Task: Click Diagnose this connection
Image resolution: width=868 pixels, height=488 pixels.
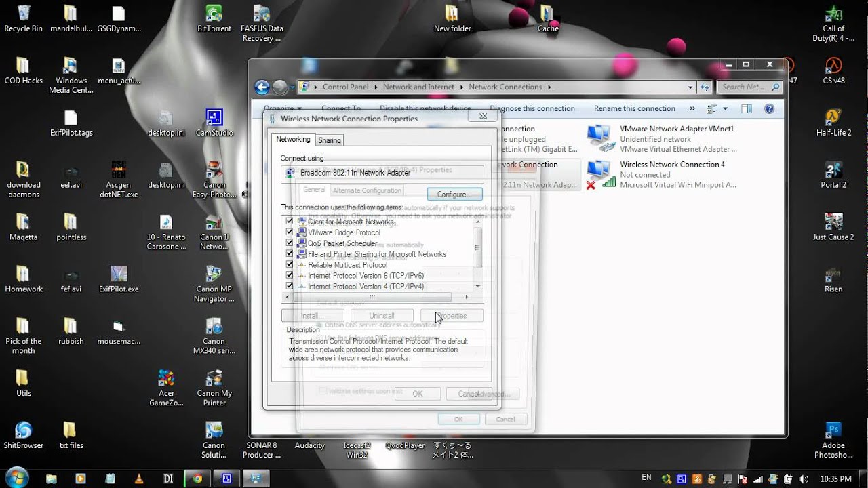Action: (x=532, y=108)
